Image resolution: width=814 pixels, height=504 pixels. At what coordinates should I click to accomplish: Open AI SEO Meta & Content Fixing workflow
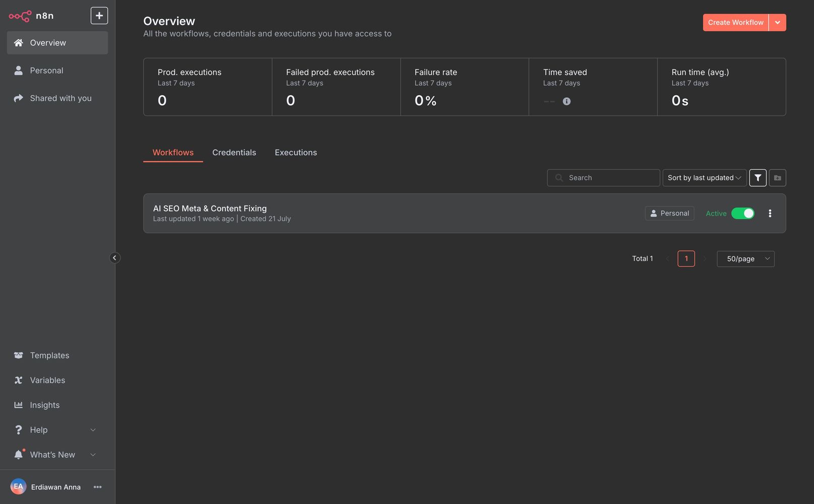pyautogui.click(x=210, y=209)
